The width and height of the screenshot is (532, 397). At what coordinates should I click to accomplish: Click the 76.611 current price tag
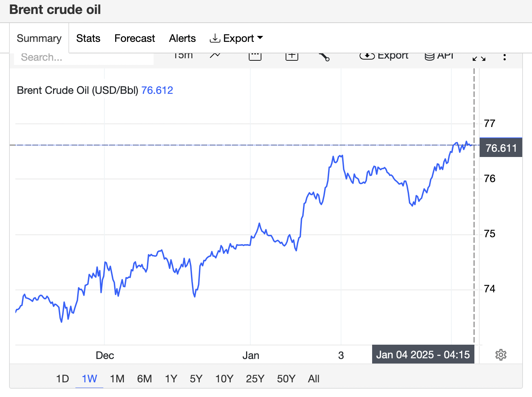[x=501, y=148]
